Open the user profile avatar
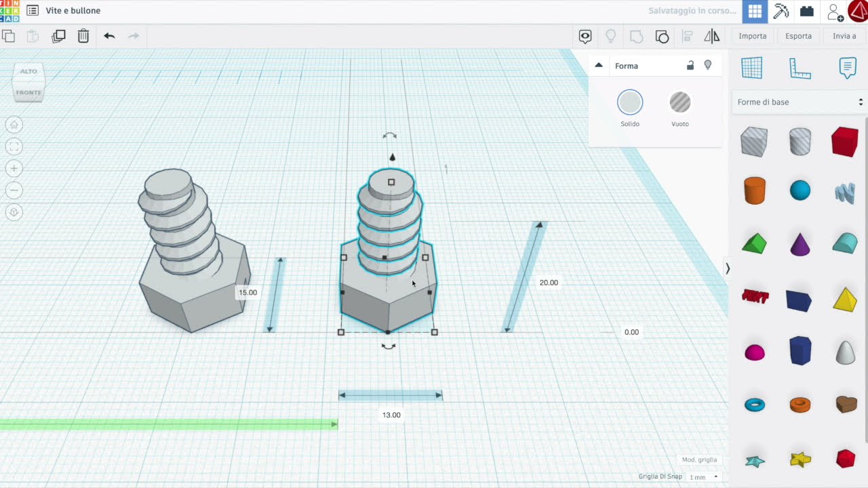Image resolution: width=868 pixels, height=488 pixels. click(859, 11)
